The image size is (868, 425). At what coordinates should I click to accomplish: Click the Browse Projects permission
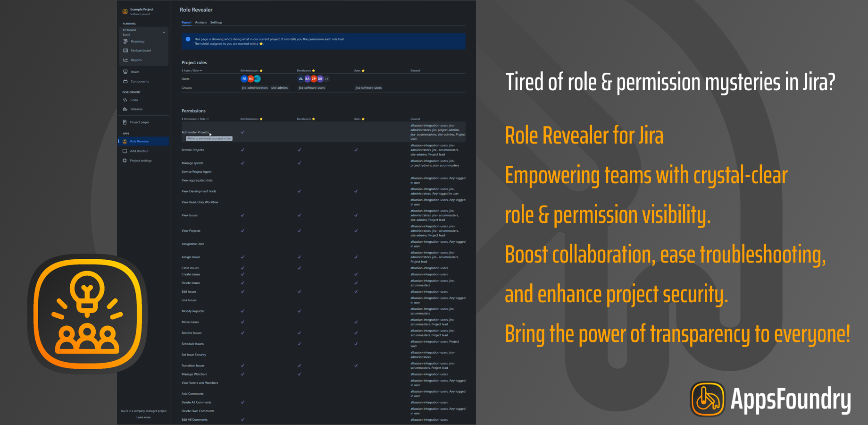pyautogui.click(x=192, y=150)
